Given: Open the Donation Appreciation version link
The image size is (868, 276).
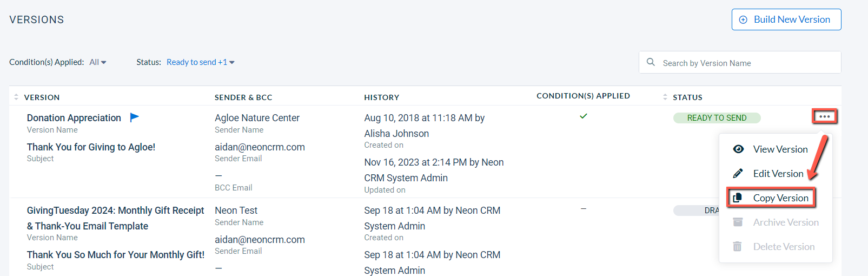Looking at the screenshot, I should [x=74, y=118].
